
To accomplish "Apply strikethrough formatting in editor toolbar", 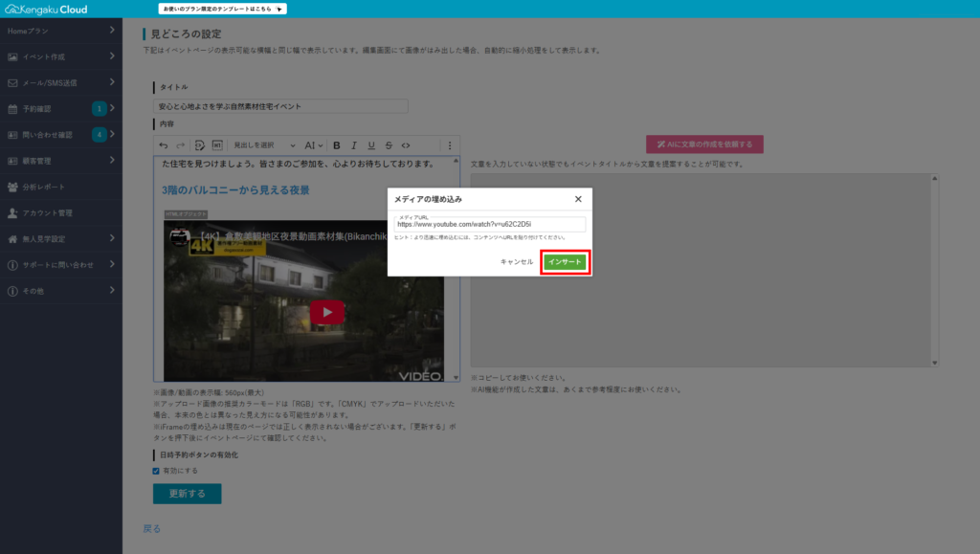I will (389, 145).
